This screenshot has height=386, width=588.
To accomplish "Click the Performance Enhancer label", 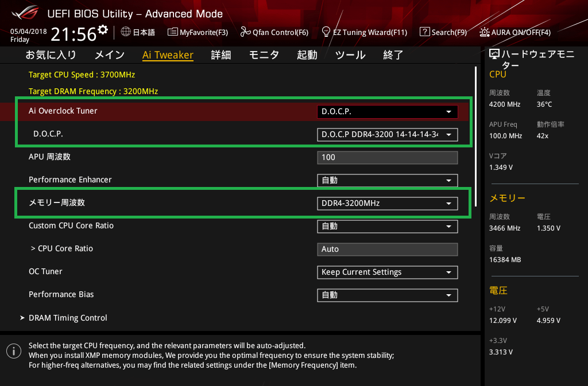I will [70, 180].
